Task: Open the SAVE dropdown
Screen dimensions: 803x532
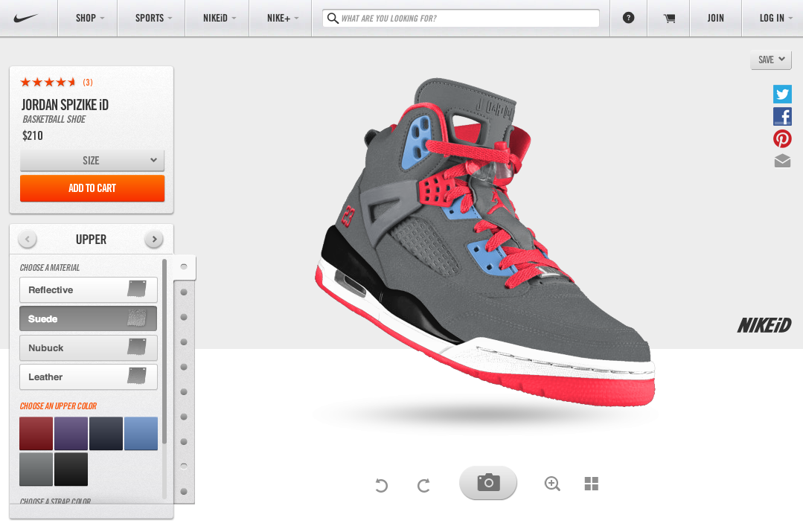Action: 771,60
